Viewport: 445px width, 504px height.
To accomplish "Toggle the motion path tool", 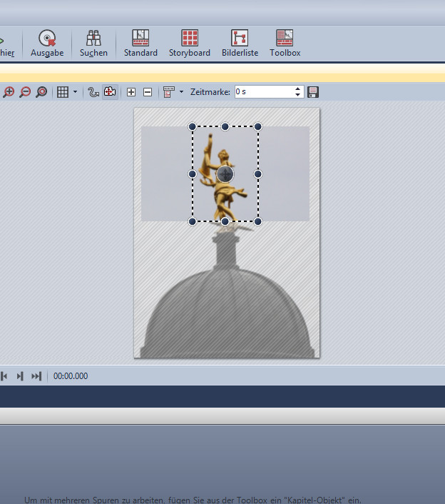I will 93,92.
